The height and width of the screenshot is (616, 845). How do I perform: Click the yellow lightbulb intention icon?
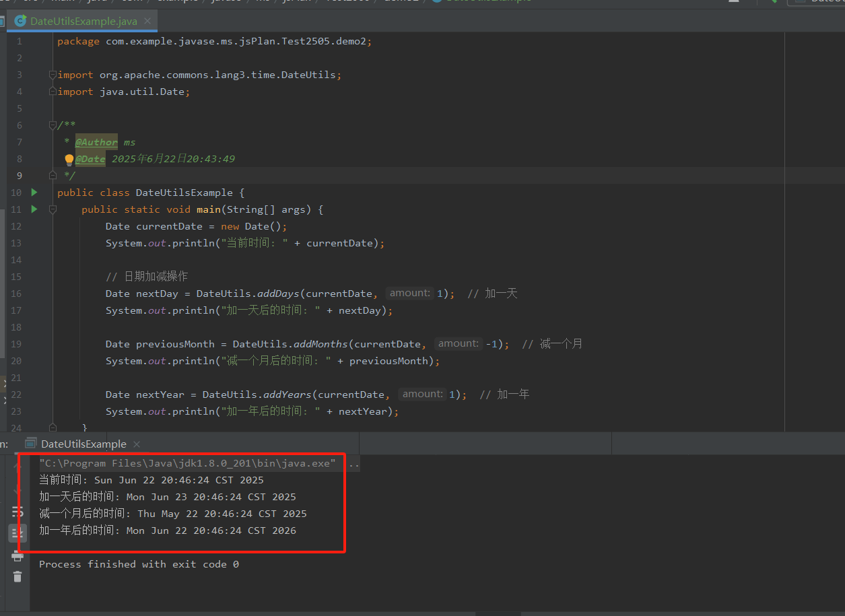[69, 160]
